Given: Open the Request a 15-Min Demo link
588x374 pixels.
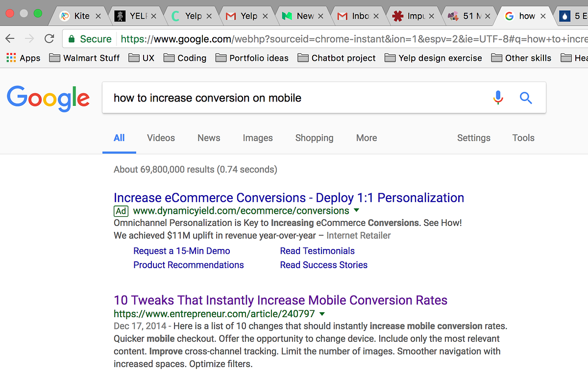Looking at the screenshot, I should [x=181, y=251].
